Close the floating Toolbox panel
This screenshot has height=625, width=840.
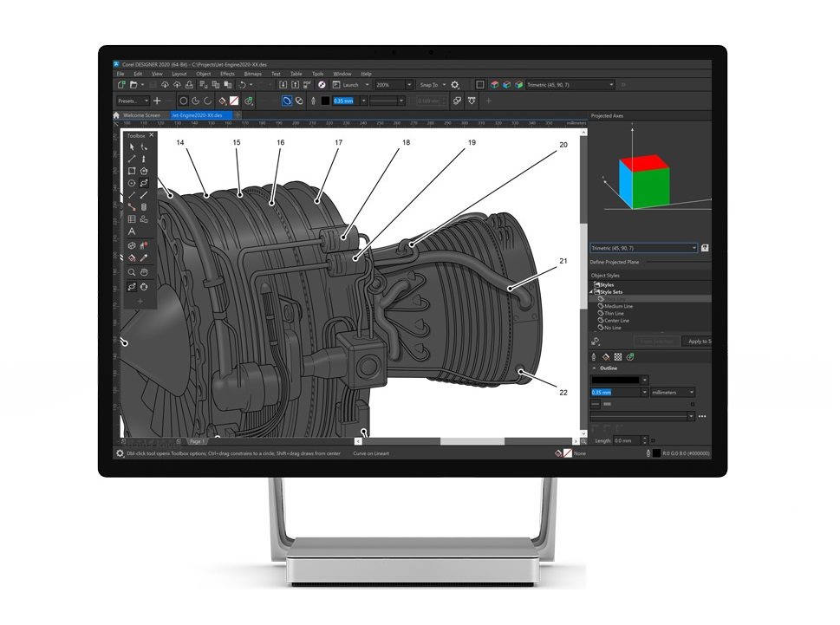[x=152, y=135]
